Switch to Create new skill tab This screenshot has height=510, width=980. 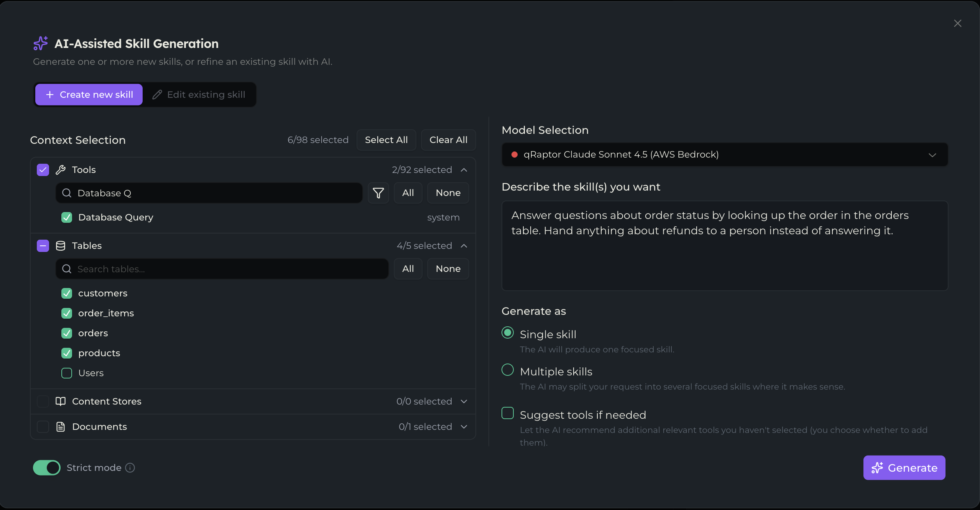click(x=89, y=95)
